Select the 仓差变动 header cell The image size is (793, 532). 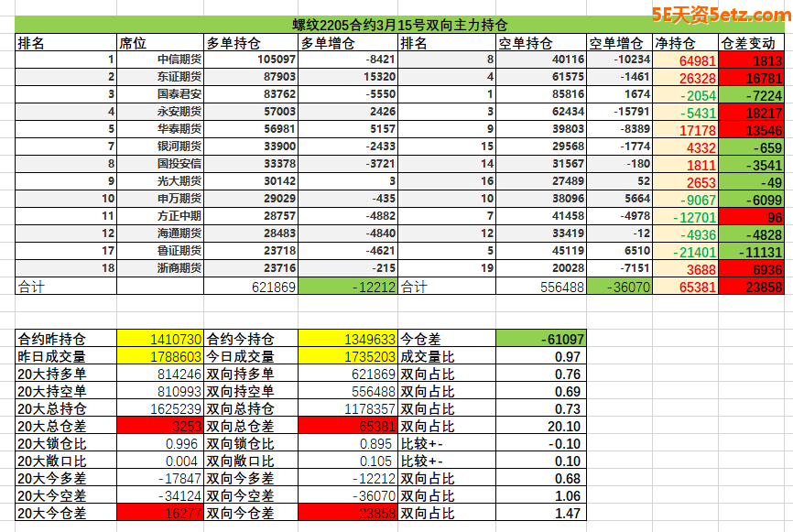point(751,43)
